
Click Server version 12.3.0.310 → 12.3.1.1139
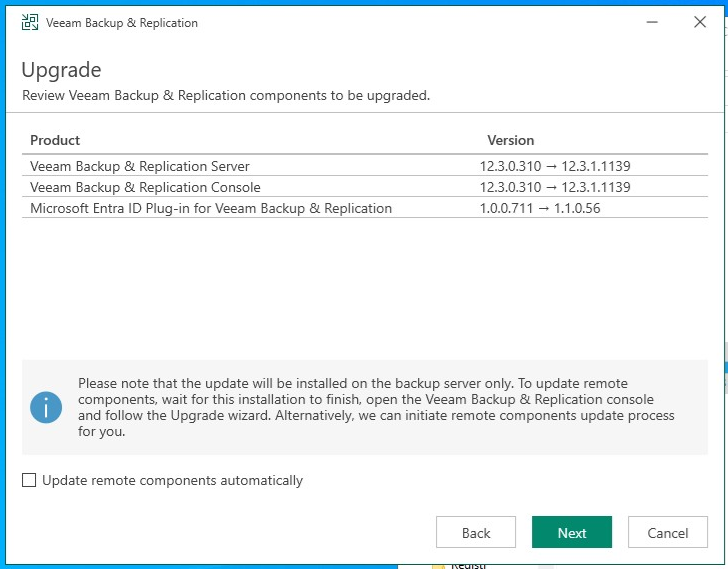[555, 166]
